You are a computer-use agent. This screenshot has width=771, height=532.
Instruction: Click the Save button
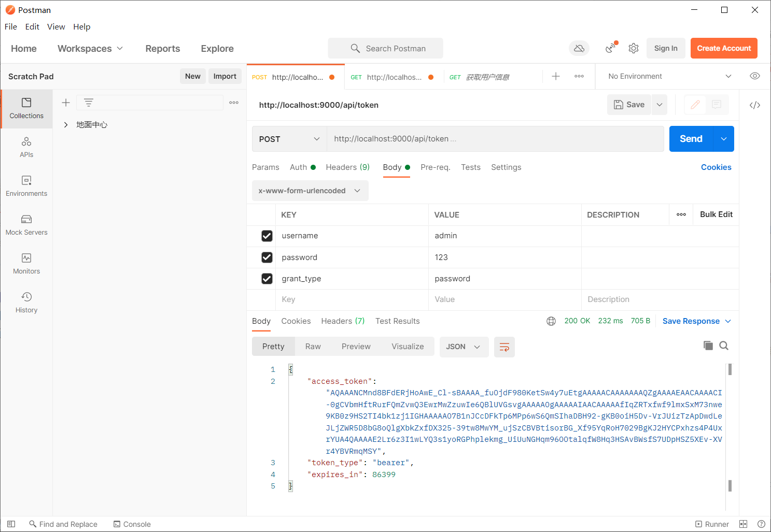(x=629, y=105)
